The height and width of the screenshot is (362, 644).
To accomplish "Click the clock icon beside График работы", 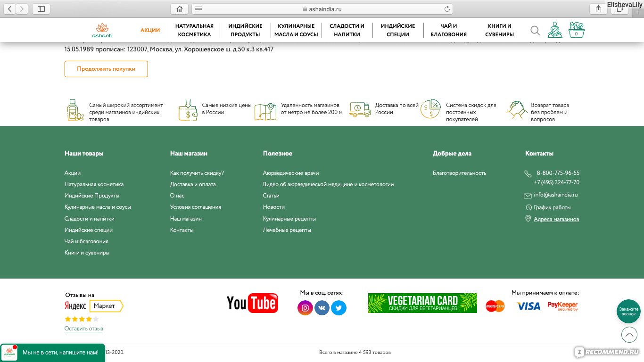I will tap(528, 207).
